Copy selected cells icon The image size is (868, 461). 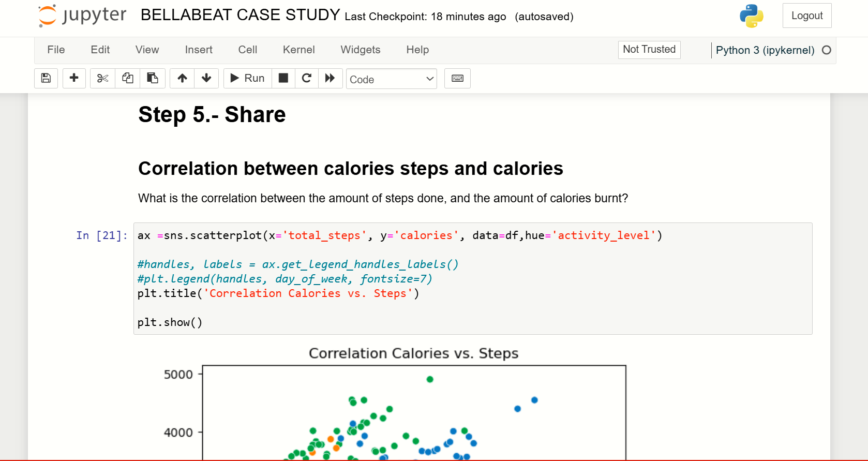pos(127,79)
